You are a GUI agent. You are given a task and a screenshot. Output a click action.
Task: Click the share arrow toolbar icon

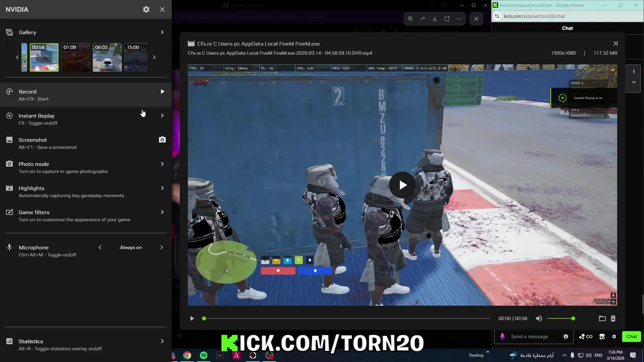click(423, 19)
